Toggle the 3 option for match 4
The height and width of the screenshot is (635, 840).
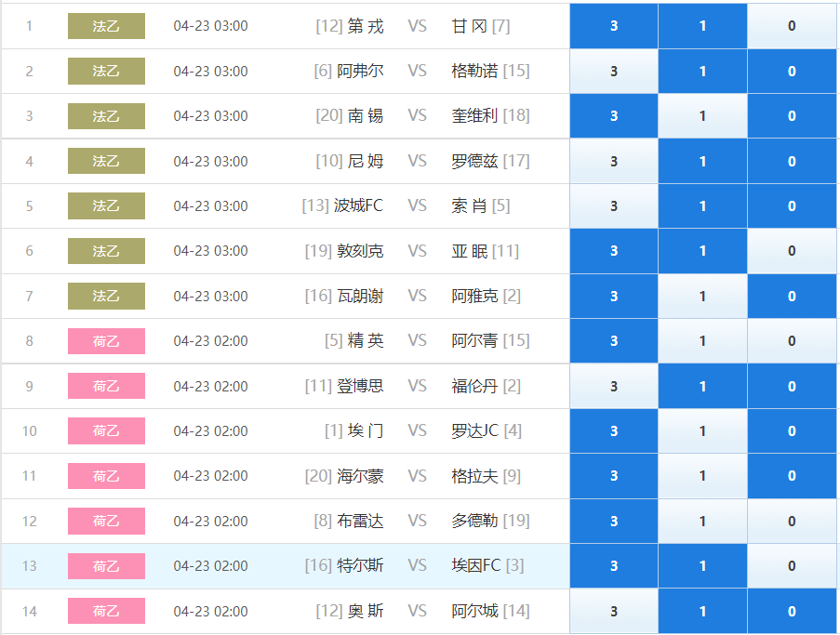614,161
